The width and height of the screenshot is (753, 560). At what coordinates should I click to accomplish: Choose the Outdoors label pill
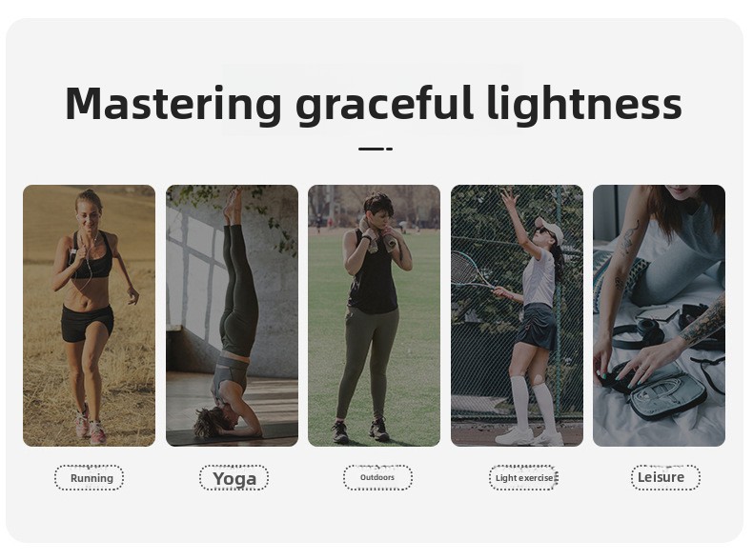click(377, 477)
